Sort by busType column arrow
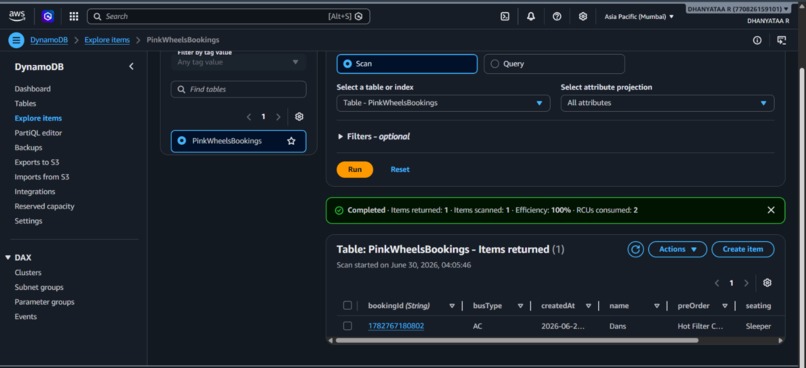 coord(520,306)
